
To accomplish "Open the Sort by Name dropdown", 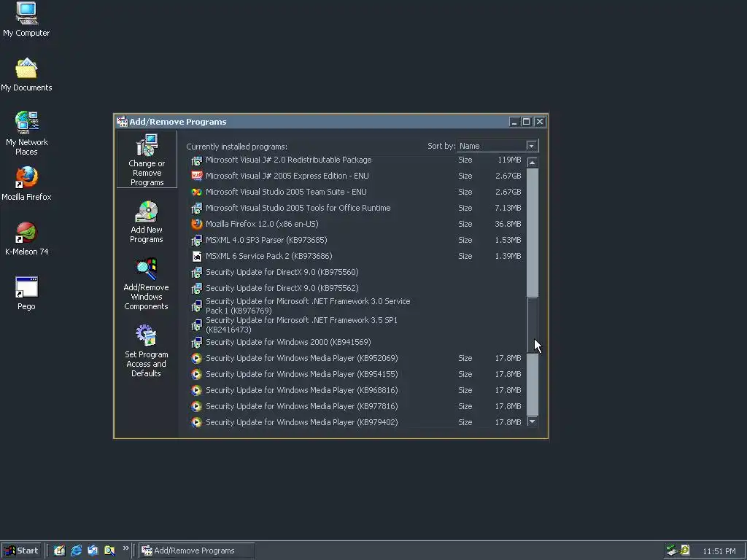I will pyautogui.click(x=531, y=146).
